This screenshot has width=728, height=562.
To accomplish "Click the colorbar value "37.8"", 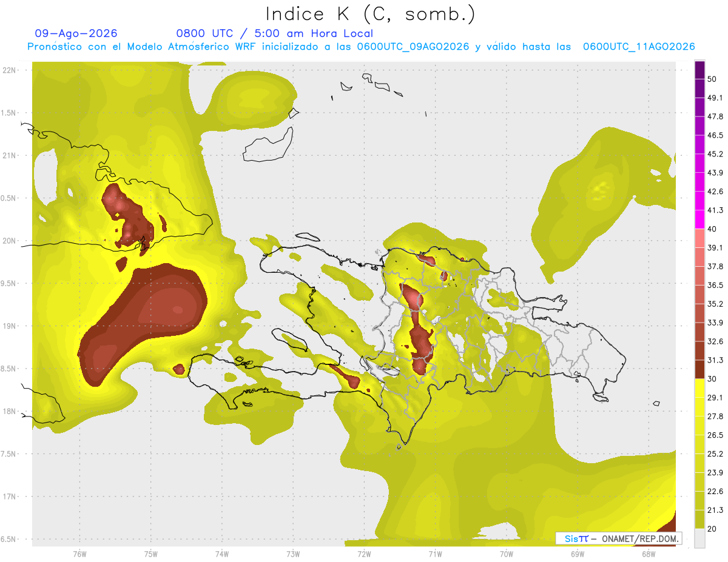I will pyautogui.click(x=715, y=266).
